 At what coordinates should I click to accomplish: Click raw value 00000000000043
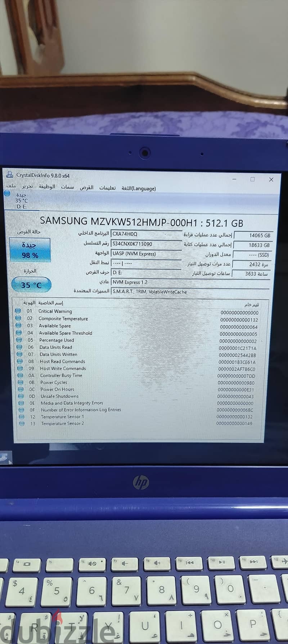tap(235, 396)
